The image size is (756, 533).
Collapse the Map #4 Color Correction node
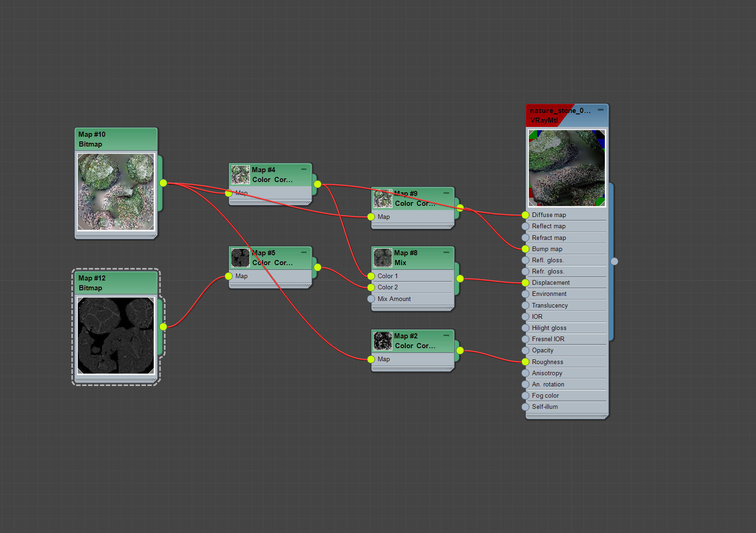[304, 169]
